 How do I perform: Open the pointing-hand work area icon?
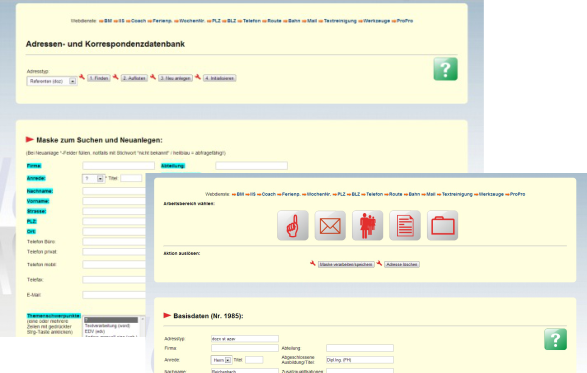(x=293, y=225)
